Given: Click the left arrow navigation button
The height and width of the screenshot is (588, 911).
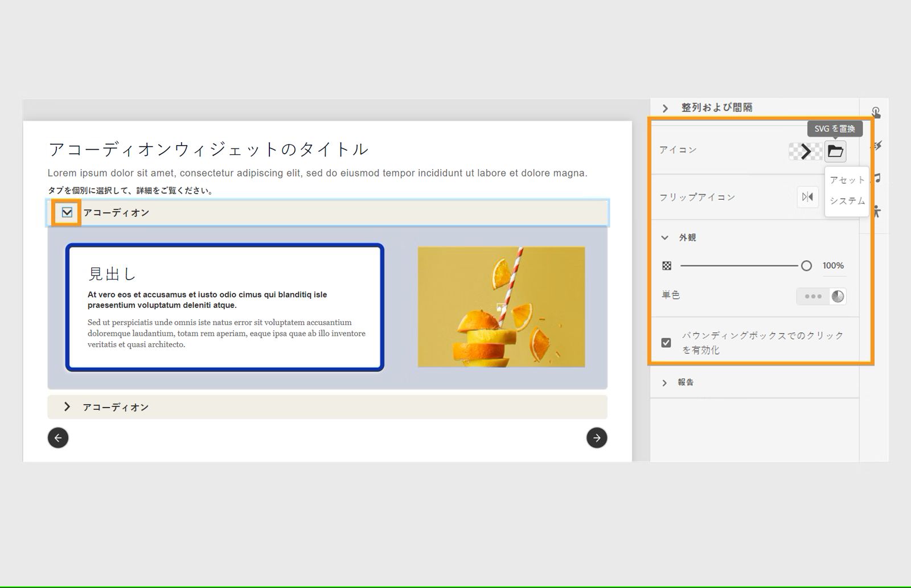Looking at the screenshot, I should pos(58,438).
